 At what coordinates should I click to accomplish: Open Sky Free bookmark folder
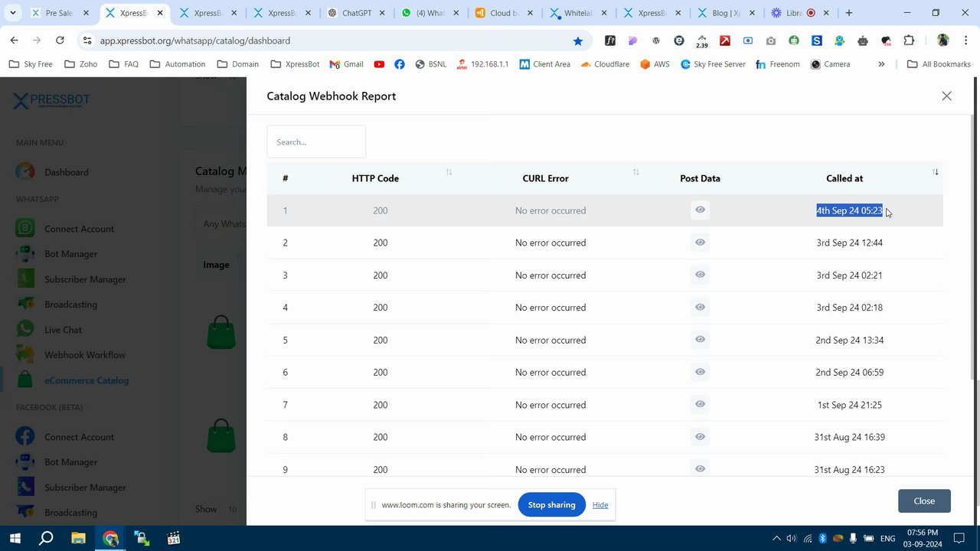click(x=31, y=64)
